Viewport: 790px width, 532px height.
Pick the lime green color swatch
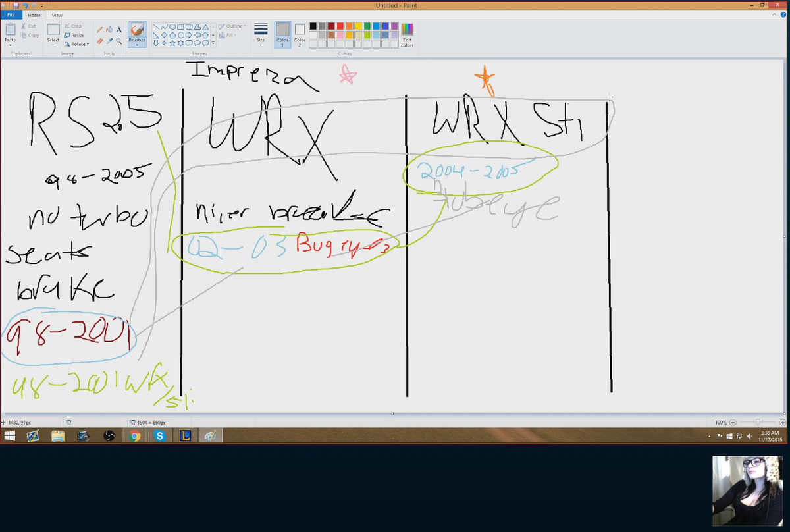click(367, 35)
